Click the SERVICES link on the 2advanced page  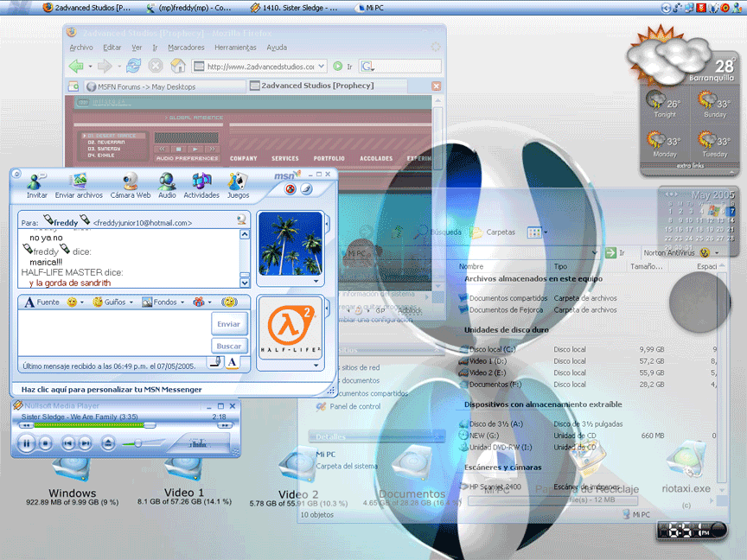click(285, 158)
